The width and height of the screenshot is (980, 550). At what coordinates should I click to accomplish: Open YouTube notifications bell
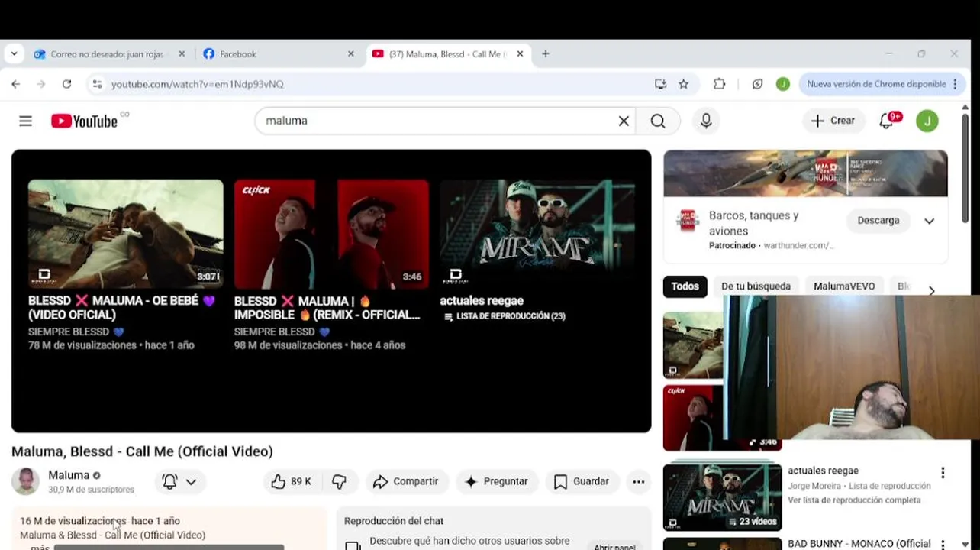(x=887, y=121)
